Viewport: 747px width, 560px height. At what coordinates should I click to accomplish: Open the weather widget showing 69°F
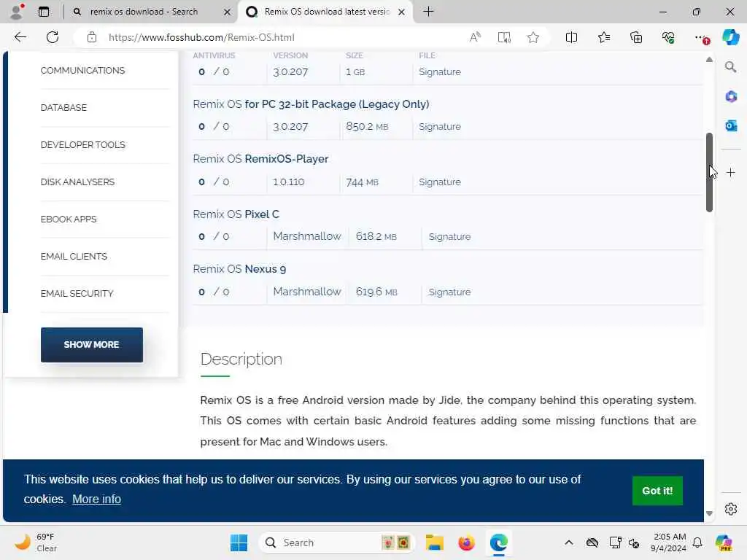pyautogui.click(x=36, y=542)
